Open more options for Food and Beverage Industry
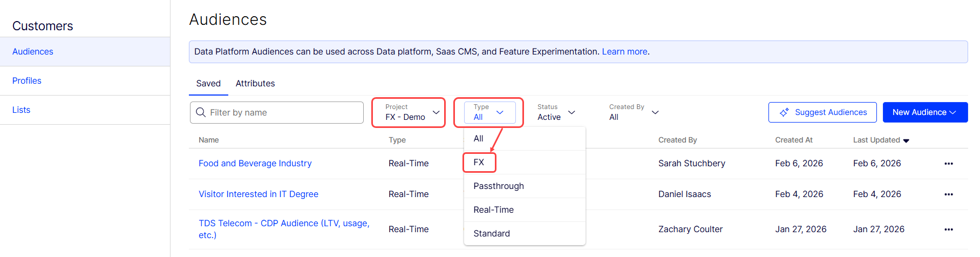The image size is (980, 257). [948, 164]
